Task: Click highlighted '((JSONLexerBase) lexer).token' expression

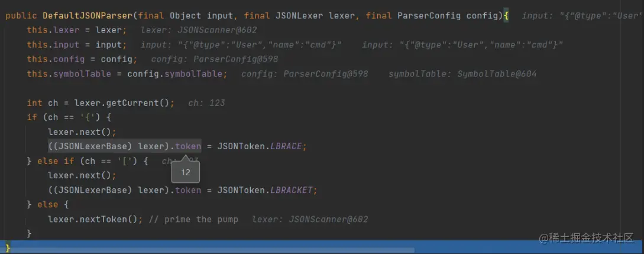Action: point(125,146)
